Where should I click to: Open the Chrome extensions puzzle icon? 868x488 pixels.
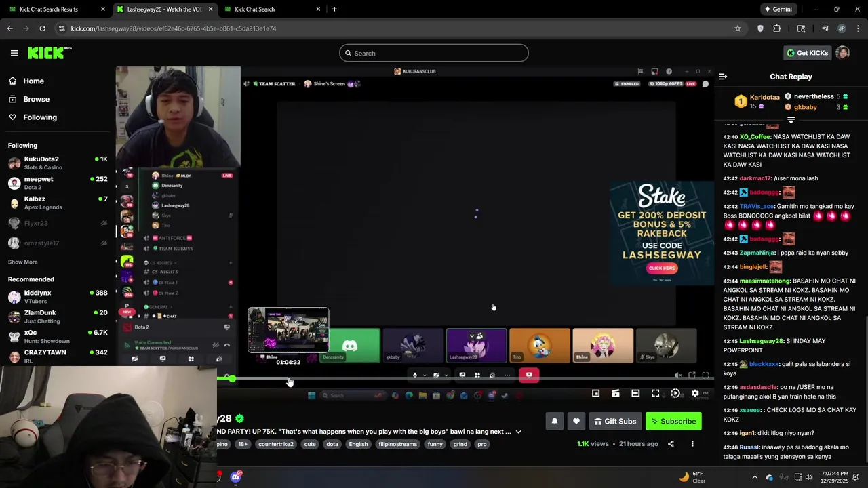tap(777, 28)
